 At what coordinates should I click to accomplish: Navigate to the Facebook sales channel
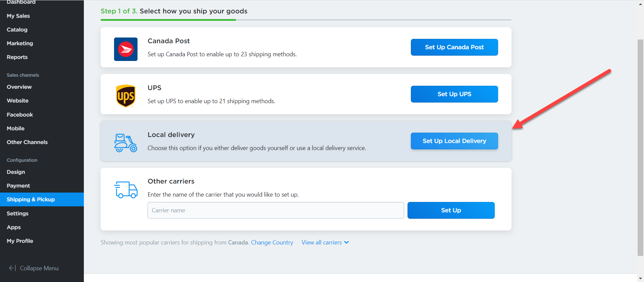(x=20, y=115)
